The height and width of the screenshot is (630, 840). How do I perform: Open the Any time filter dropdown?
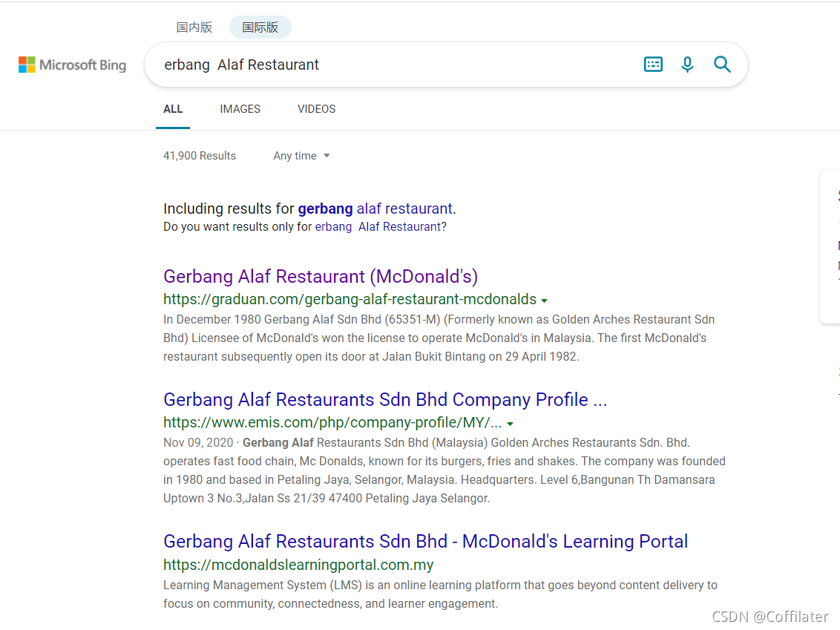301,156
